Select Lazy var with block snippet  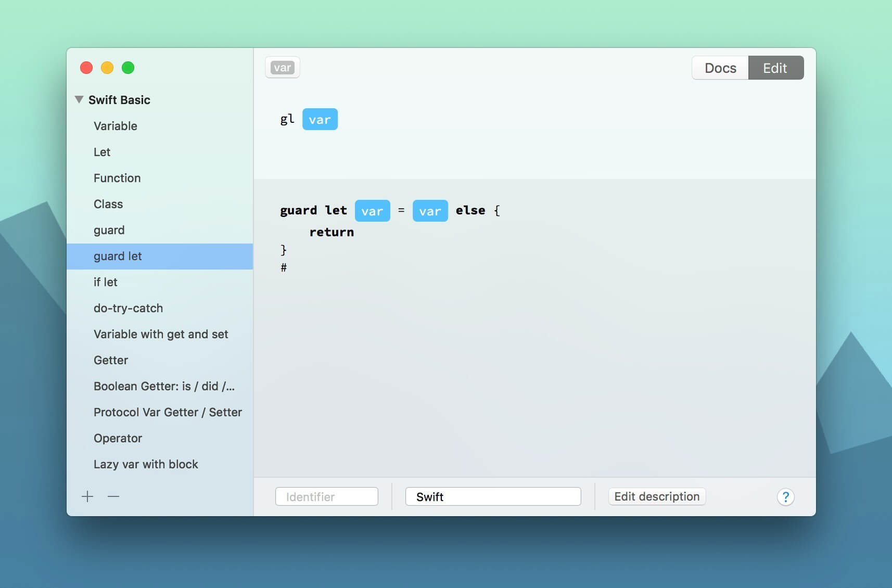tap(146, 464)
